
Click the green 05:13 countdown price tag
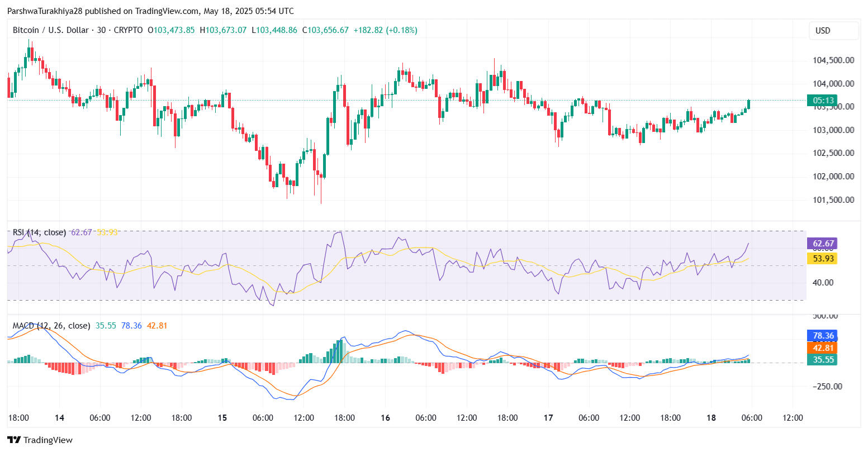point(823,101)
